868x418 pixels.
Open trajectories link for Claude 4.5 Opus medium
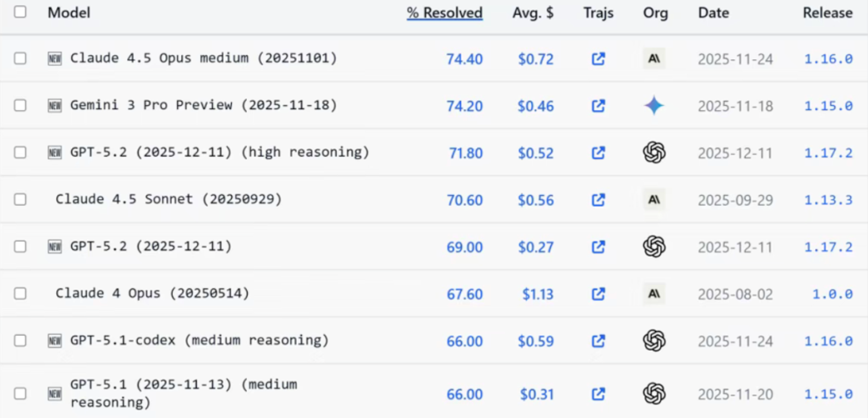point(598,59)
